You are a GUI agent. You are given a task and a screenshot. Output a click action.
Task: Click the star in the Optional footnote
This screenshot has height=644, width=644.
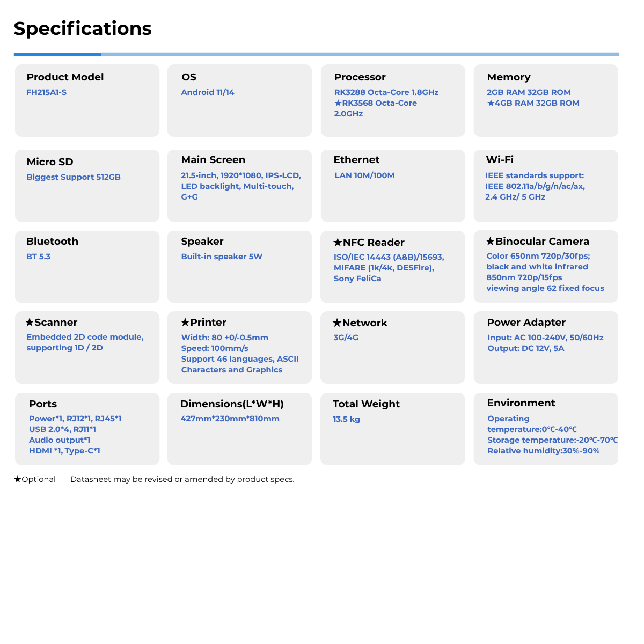(x=18, y=479)
